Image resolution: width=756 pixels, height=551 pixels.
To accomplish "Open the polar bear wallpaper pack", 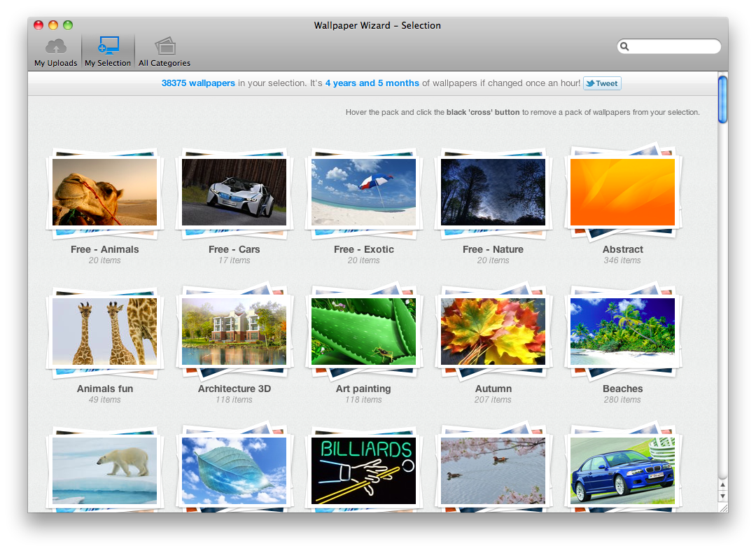I will (104, 470).
